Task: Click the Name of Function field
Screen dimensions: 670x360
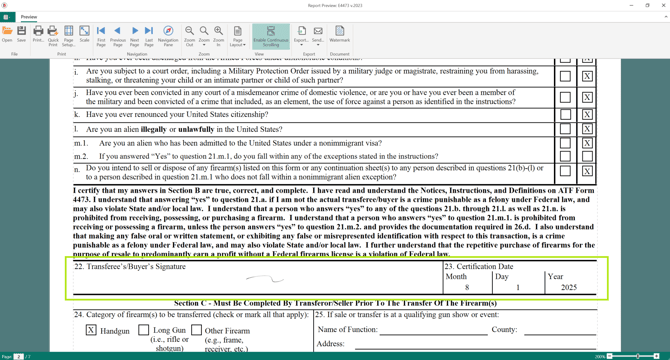Action: [433, 330]
